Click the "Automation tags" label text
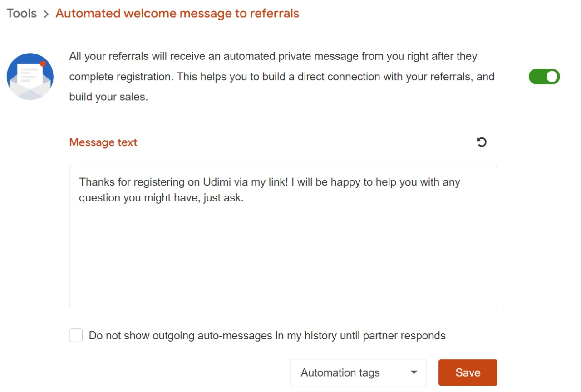The height and width of the screenshot is (392, 581). point(340,372)
